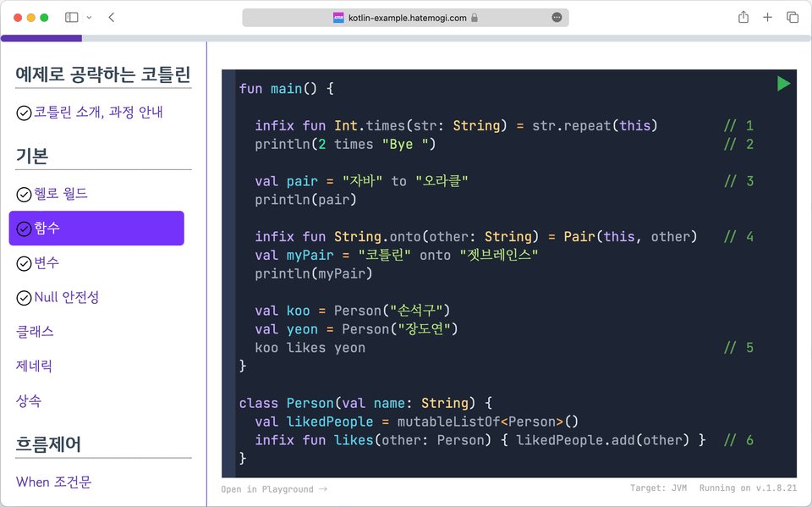This screenshot has height=507, width=812.
Task: Click the lock icon in the address bar
Action: tap(475, 18)
